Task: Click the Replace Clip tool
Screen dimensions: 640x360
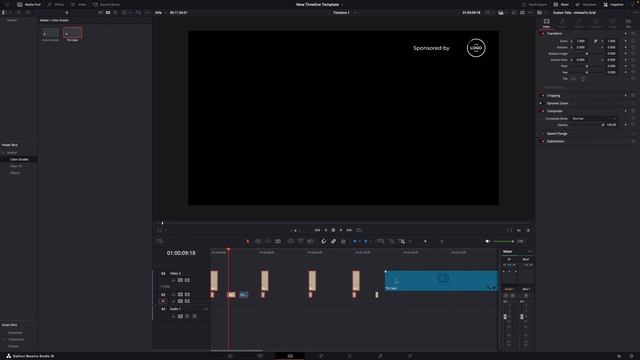Action: click(311, 241)
